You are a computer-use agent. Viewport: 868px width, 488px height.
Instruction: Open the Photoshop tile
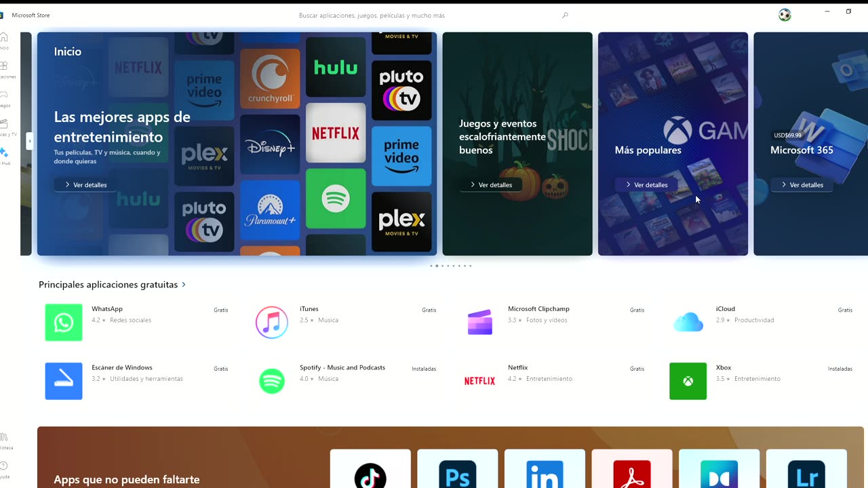(458, 469)
